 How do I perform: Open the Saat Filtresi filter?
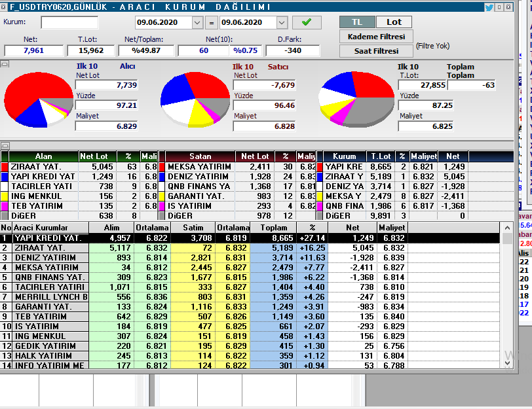click(376, 51)
